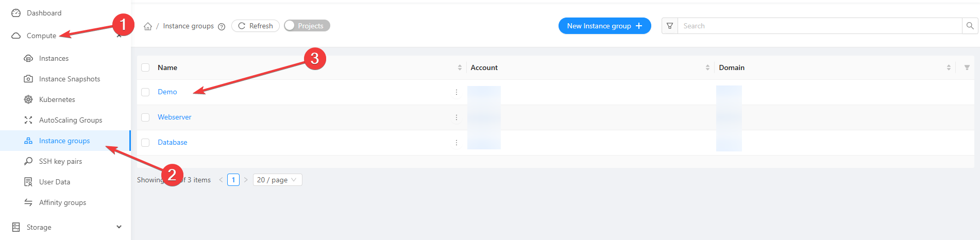This screenshot has width=980, height=240.
Task: Open the 20 / page dropdown
Action: (x=277, y=180)
